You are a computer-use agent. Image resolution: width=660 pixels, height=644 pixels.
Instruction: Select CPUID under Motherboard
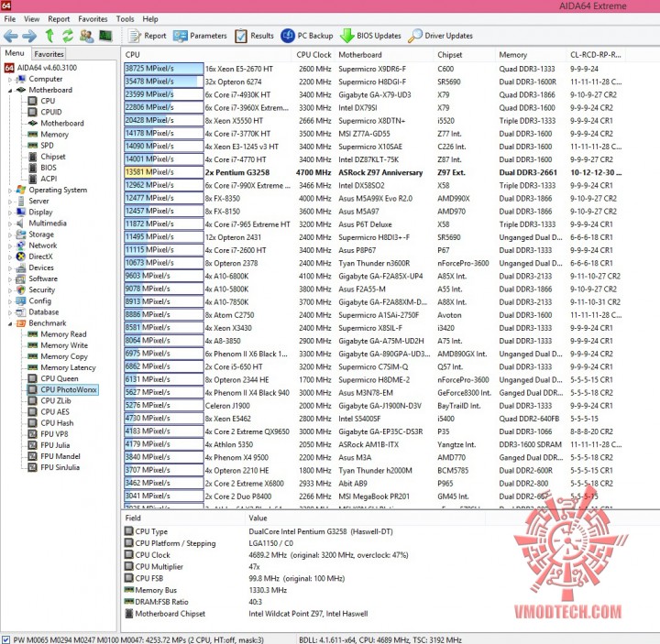[x=45, y=112]
